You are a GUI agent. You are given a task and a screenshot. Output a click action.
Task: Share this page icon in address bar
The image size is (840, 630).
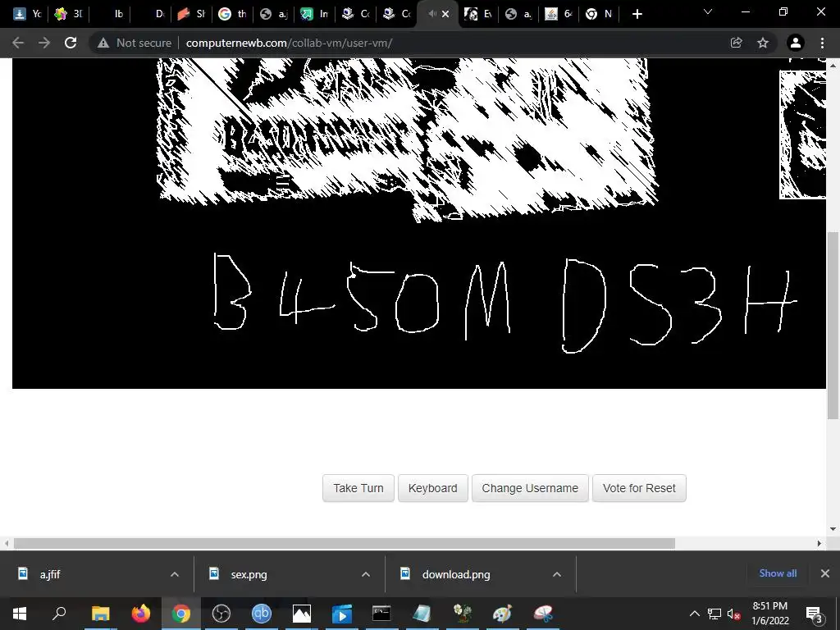737,43
